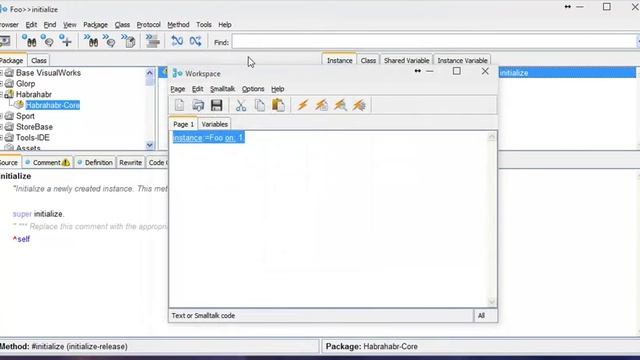Screen dimensions: 640x360
Task: Click the first blue crossed-arrows navigation icon
Action: (x=177, y=41)
